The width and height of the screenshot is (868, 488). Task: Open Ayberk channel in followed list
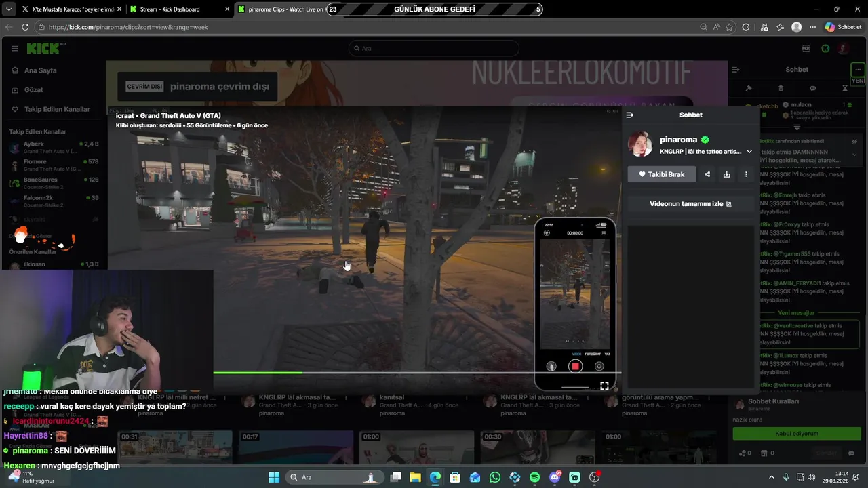[x=53, y=147]
